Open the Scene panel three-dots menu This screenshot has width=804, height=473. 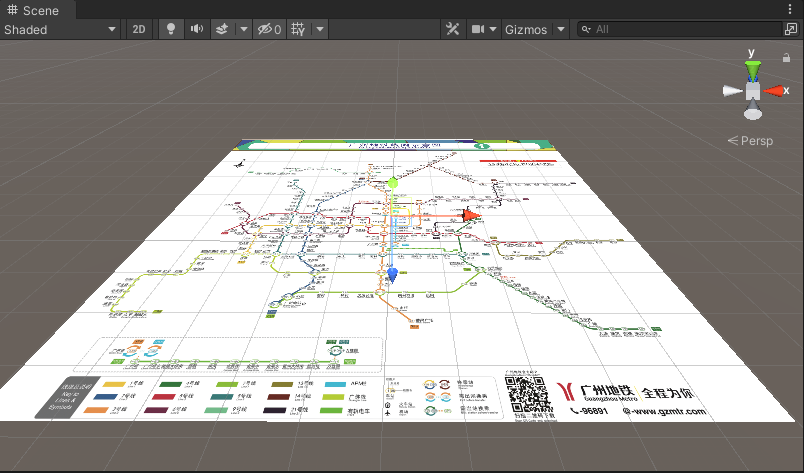tap(790, 9)
